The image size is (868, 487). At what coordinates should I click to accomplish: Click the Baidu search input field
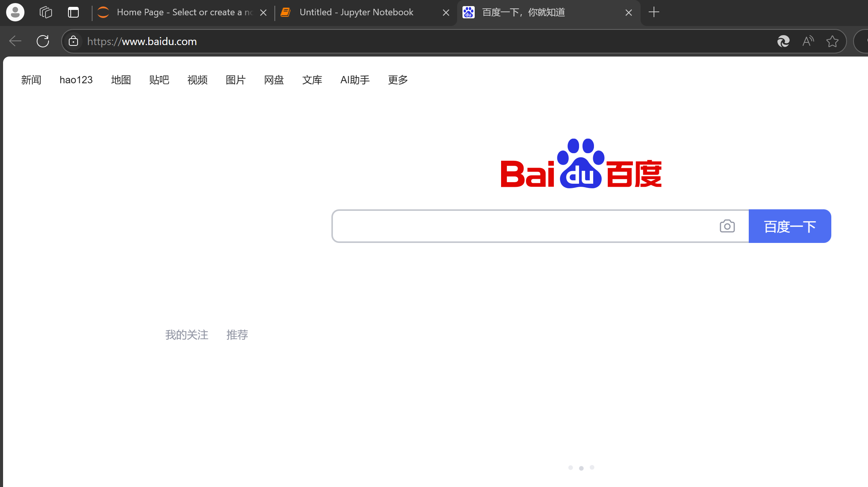(x=524, y=226)
